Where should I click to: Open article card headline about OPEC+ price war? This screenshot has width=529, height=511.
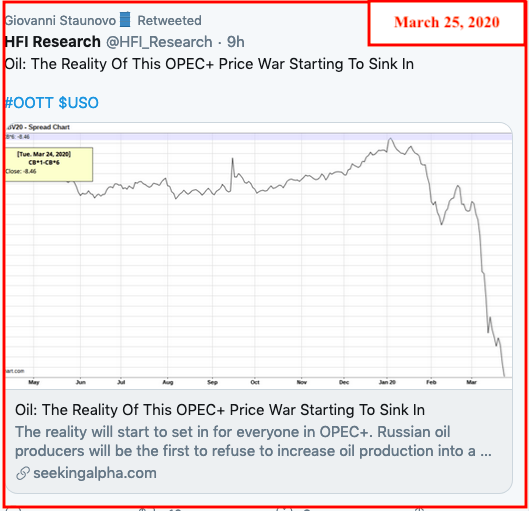(x=220, y=410)
